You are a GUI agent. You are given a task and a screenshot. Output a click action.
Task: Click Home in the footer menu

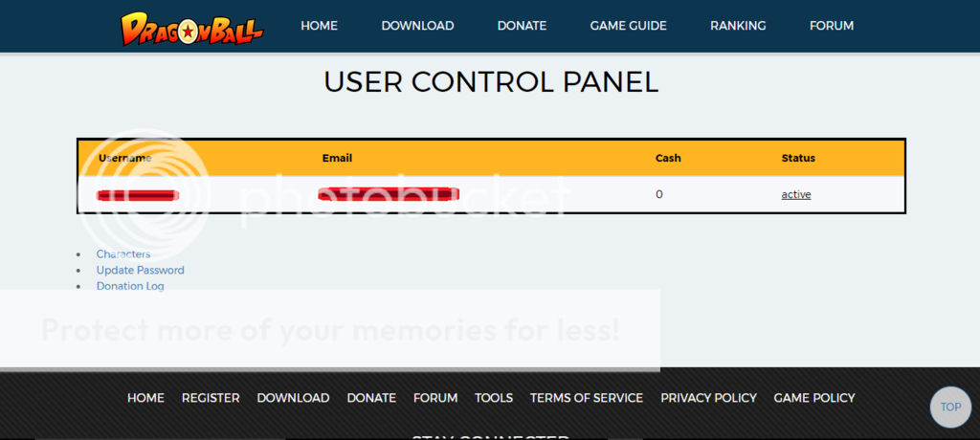click(x=145, y=398)
